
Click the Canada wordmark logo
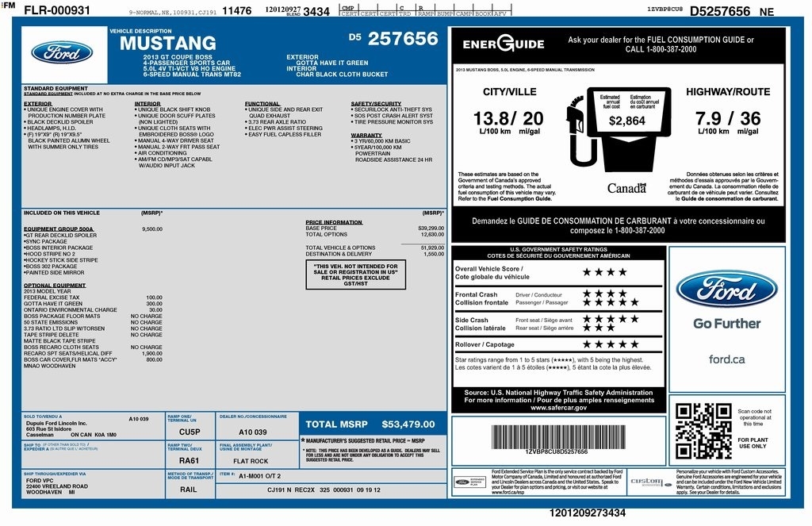pos(626,188)
